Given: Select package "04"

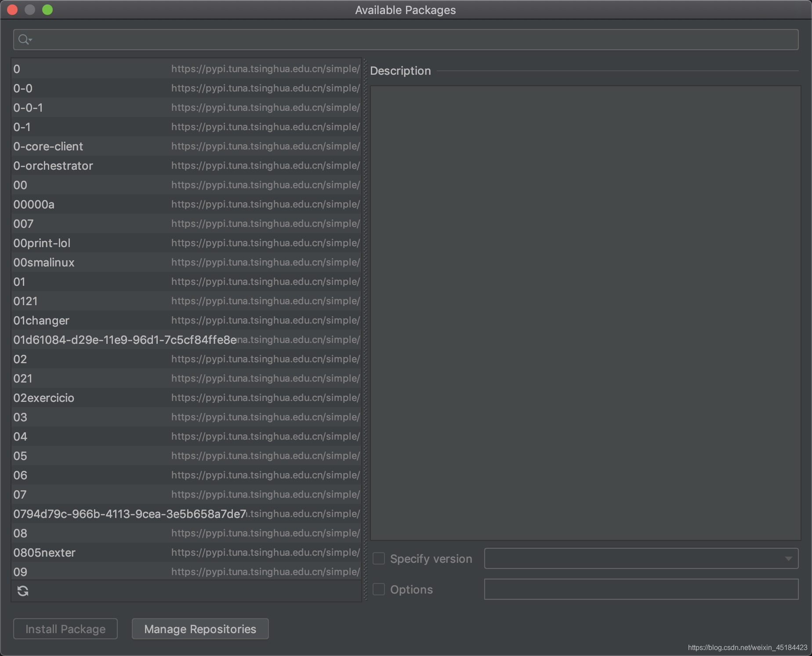Looking at the screenshot, I should tap(186, 436).
